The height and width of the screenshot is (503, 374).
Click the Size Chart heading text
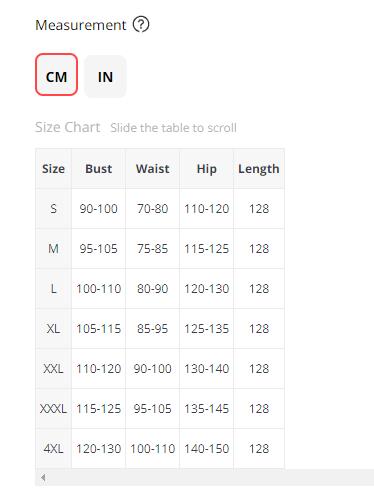(x=68, y=127)
